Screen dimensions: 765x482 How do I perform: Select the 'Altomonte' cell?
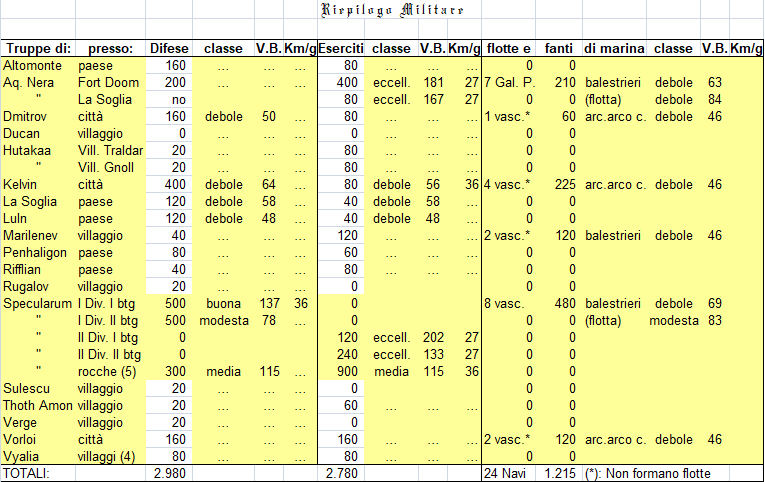(x=32, y=65)
